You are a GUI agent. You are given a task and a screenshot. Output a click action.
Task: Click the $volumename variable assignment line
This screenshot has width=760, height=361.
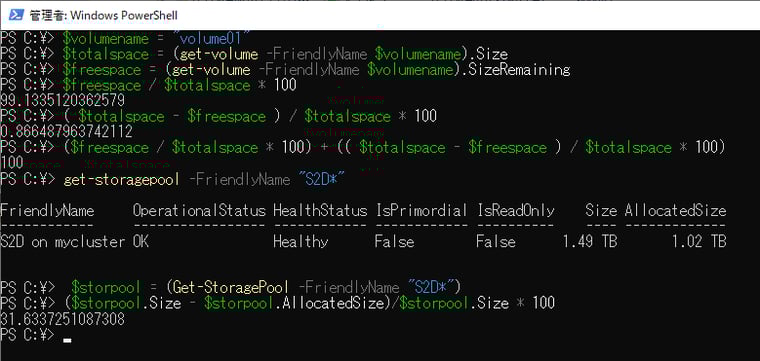point(125,38)
